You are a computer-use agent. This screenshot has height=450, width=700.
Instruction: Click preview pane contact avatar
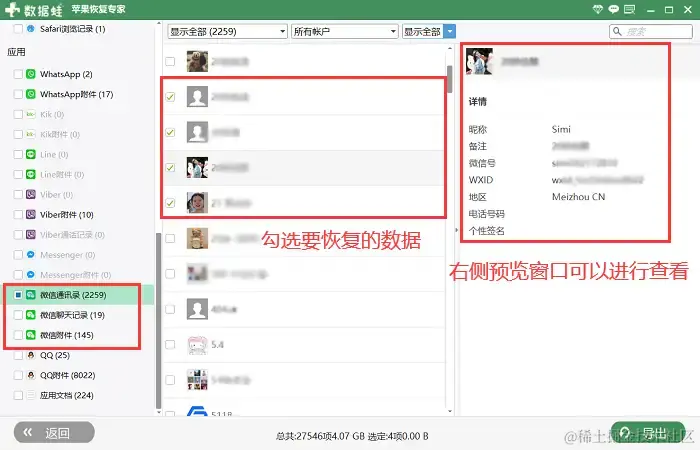tap(479, 61)
